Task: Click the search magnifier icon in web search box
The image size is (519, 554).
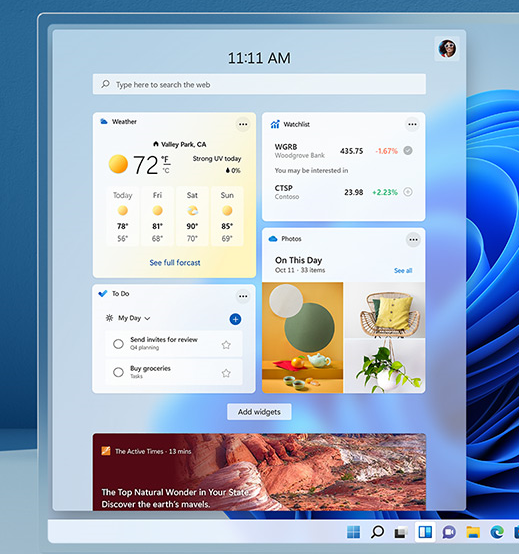Action: [105, 84]
